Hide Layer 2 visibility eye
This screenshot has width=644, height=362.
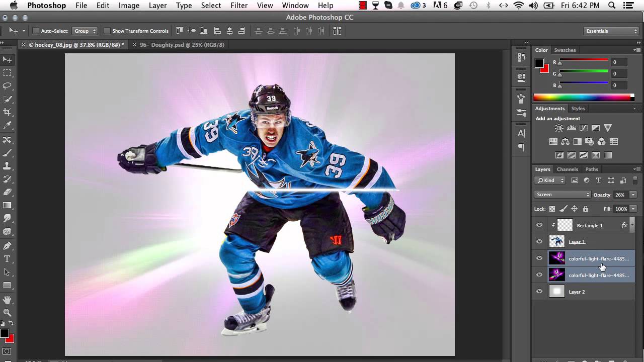[539, 292]
